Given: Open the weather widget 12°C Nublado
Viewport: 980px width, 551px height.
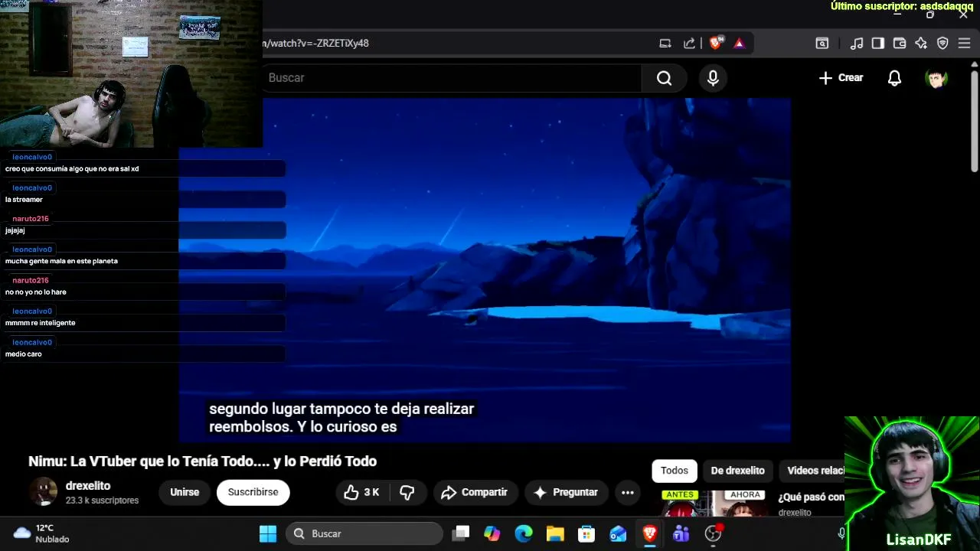Looking at the screenshot, I should click(43, 533).
